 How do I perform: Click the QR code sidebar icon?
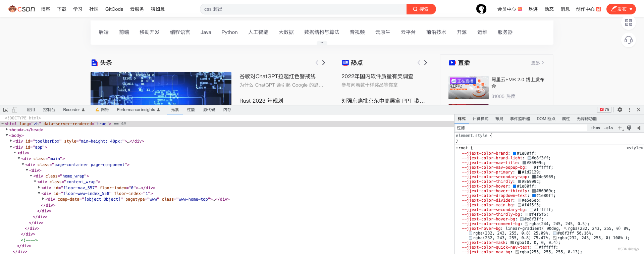[x=629, y=22]
